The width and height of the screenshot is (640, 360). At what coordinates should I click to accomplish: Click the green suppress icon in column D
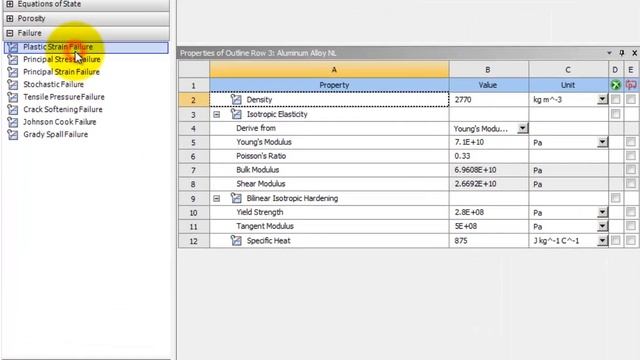[616, 85]
